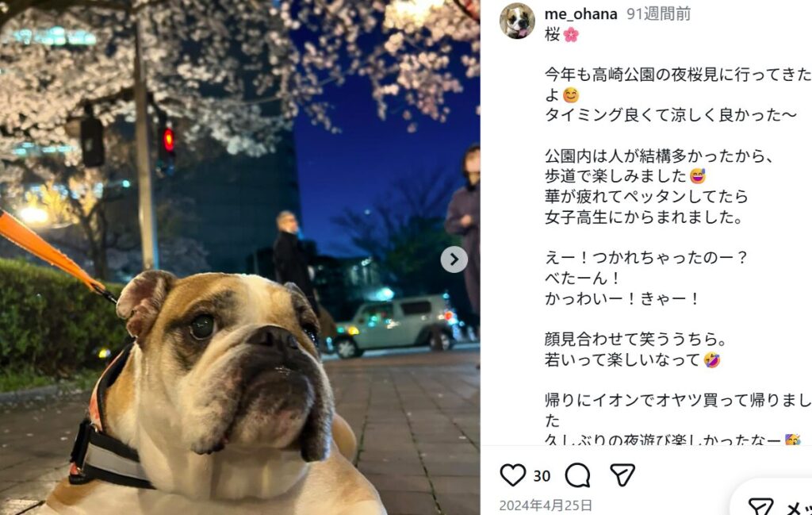Click the 2024年4月25日 post date
This screenshot has height=515, width=812.
pos(546,505)
